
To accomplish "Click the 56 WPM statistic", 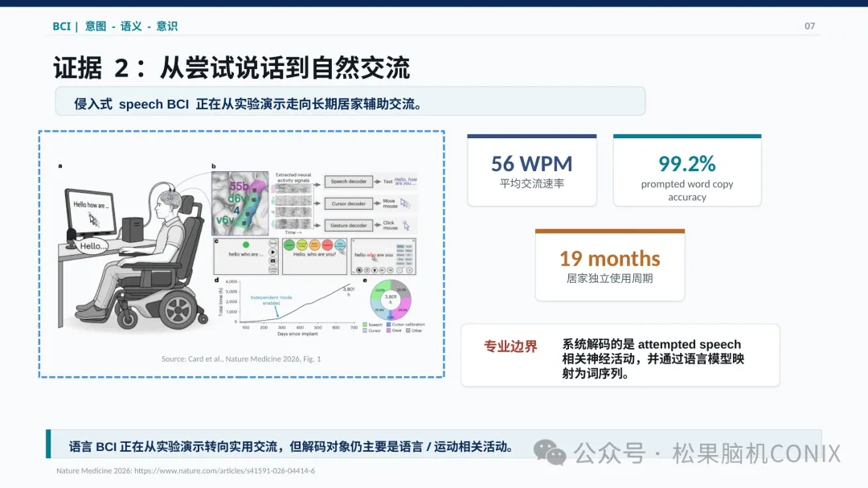I will click(531, 164).
